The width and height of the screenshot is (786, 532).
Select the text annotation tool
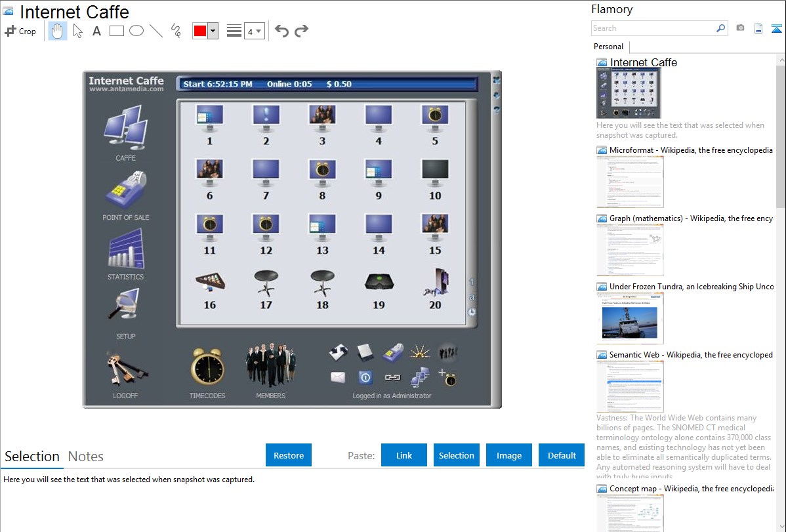coord(96,31)
